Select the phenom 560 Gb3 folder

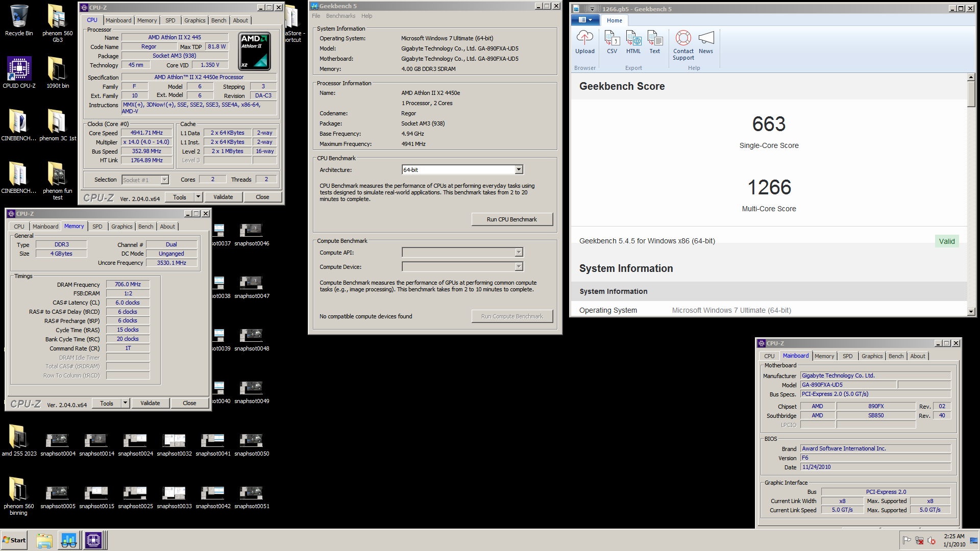click(x=57, y=23)
